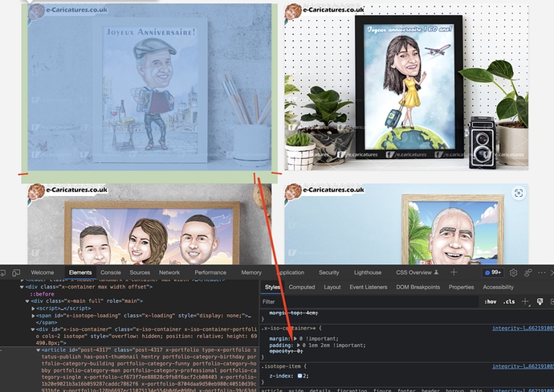
Task: Open DevTools settings gear icon
Action: [x=514, y=273]
